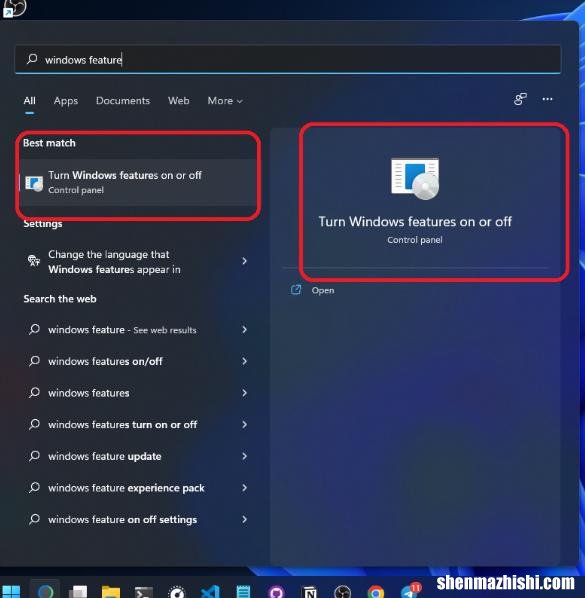
Task: Switch to the Web filter tab
Action: click(178, 101)
